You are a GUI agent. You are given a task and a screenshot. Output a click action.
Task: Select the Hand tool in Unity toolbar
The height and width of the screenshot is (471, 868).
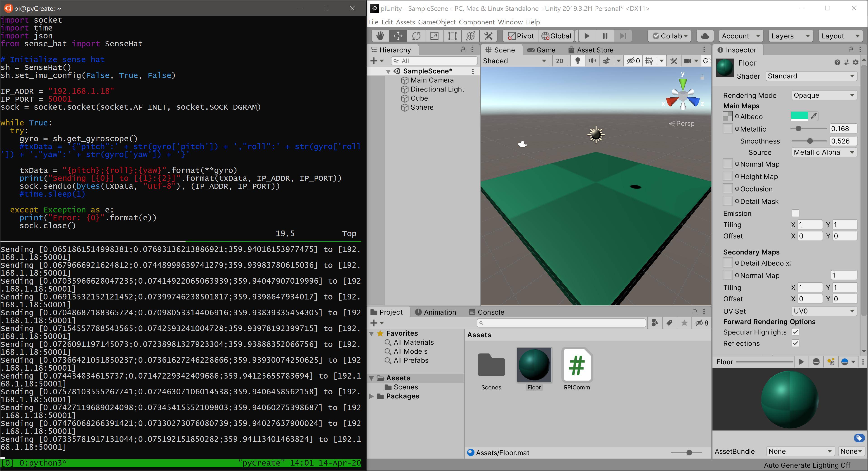[380, 36]
